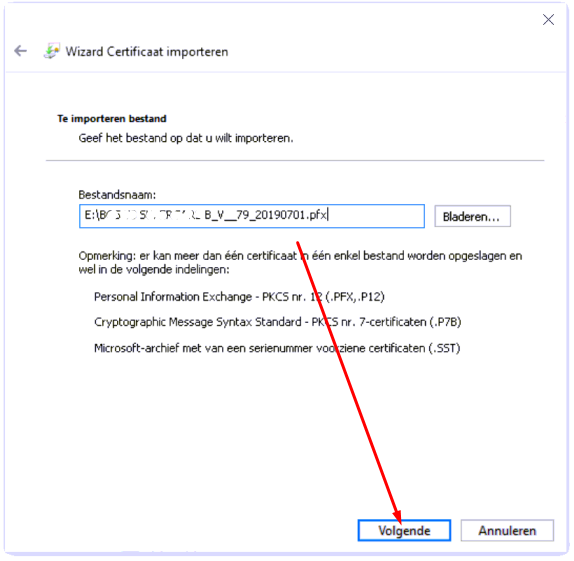Click the 'Bestandsnaam:' field label
This screenshot has height=561, width=574.
[x=117, y=195]
